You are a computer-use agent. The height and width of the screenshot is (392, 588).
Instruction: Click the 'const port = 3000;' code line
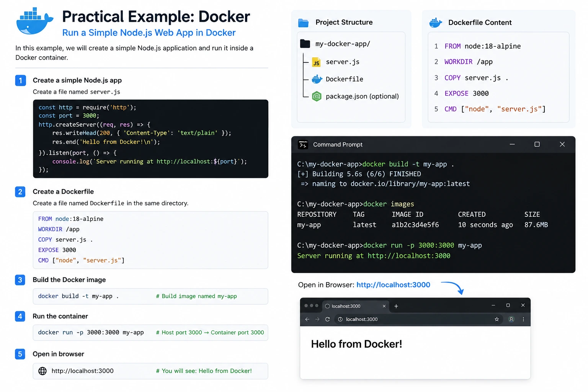click(69, 116)
